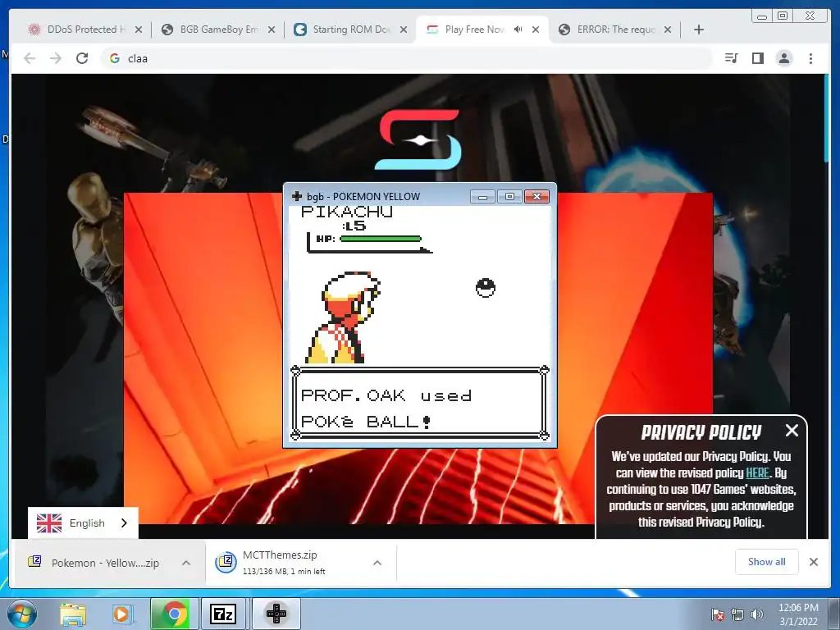This screenshot has height=630, width=840.
Task: Expand options for Pokemon - Yellow zip download
Action: click(186, 563)
